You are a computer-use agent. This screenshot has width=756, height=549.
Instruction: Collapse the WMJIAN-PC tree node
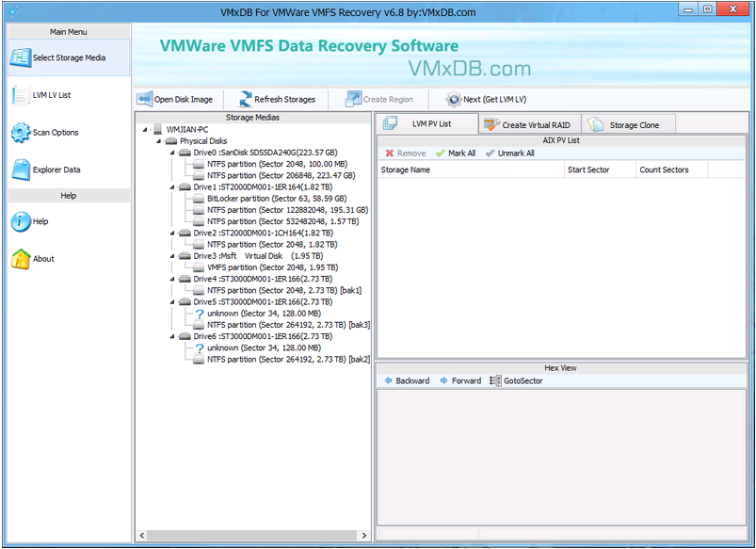click(x=145, y=129)
